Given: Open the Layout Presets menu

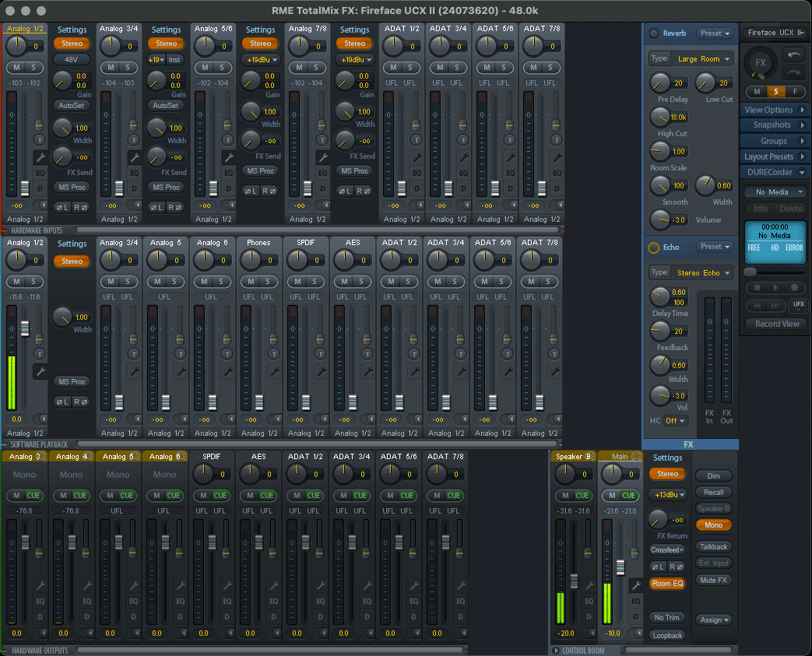Looking at the screenshot, I should (x=775, y=156).
